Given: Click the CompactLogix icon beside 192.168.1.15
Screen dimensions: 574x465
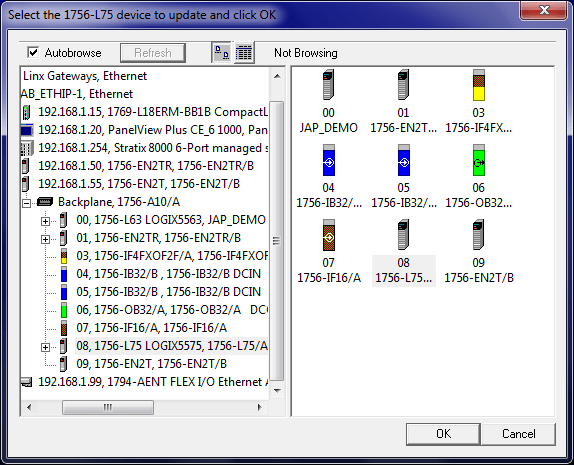Looking at the screenshot, I should click(x=26, y=112).
